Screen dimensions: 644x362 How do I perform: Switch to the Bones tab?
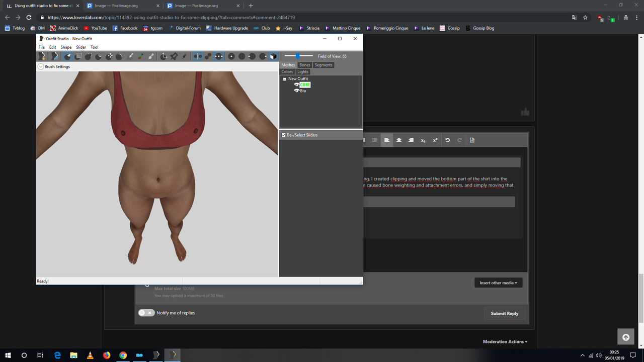point(305,65)
